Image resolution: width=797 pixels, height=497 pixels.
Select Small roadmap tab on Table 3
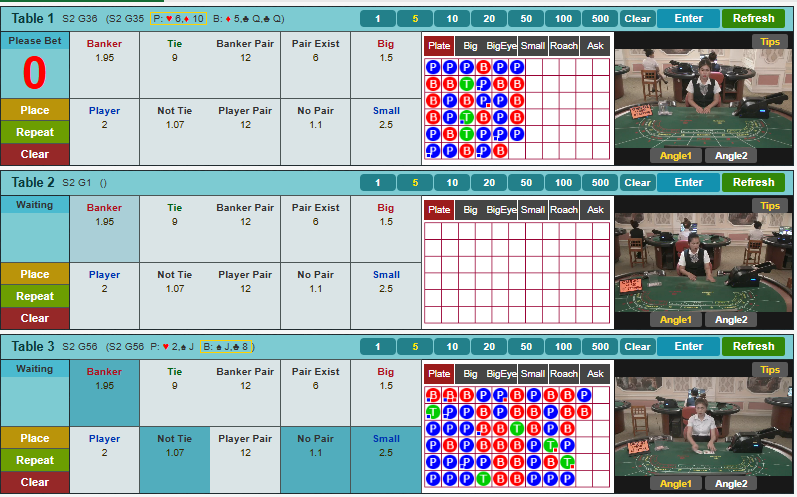[533, 373]
